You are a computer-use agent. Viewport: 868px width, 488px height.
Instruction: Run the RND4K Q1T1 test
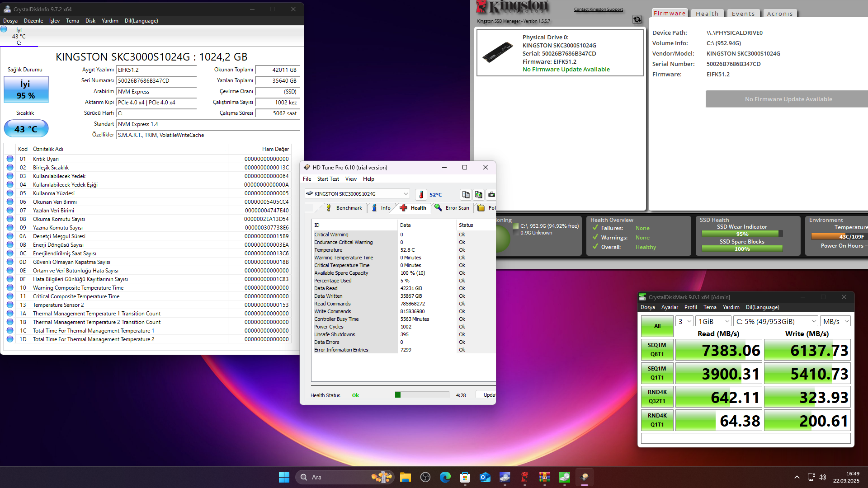[657, 420]
